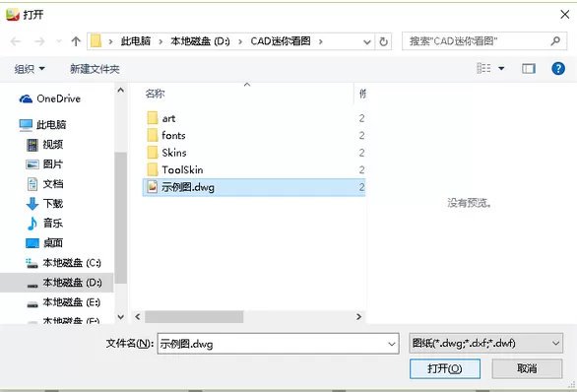Open help with the question mark
Image resolution: width=577 pixels, height=392 pixels.
(x=558, y=69)
